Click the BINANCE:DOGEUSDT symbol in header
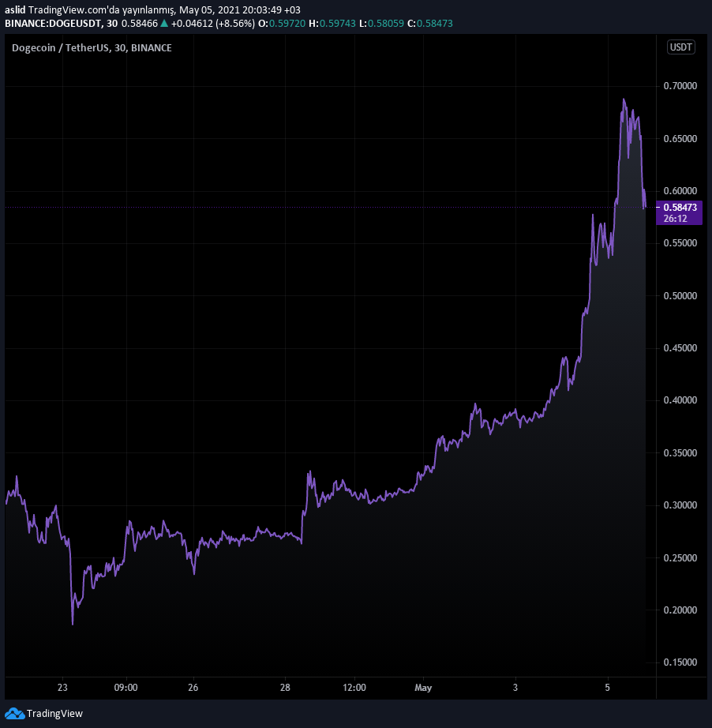 (x=51, y=24)
